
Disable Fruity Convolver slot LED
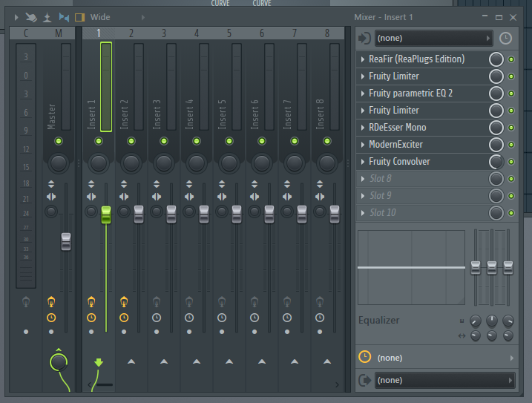pos(511,162)
